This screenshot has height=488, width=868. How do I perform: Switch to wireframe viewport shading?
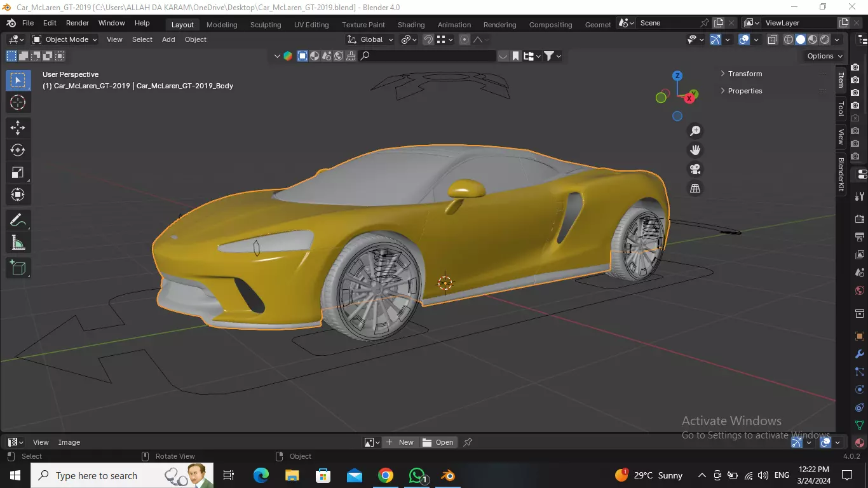(789, 39)
